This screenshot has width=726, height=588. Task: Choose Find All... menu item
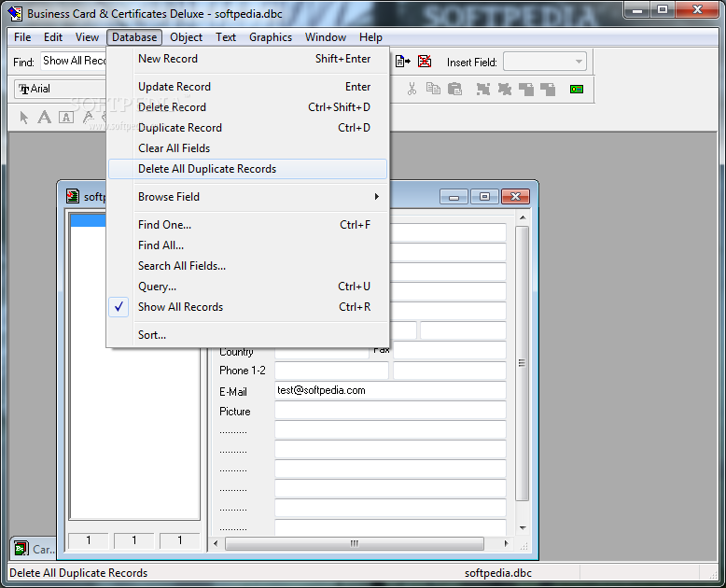click(x=247, y=245)
